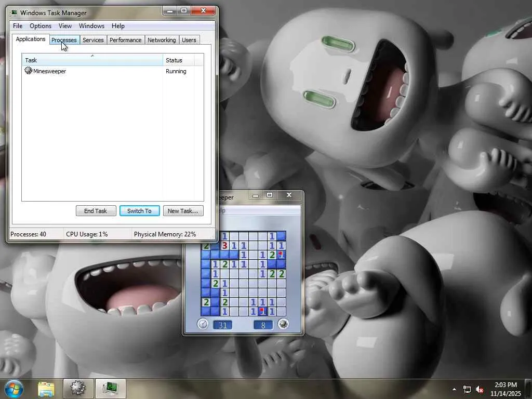Open the Windows menu
Screen dimensions: 532x399
(x=91, y=26)
